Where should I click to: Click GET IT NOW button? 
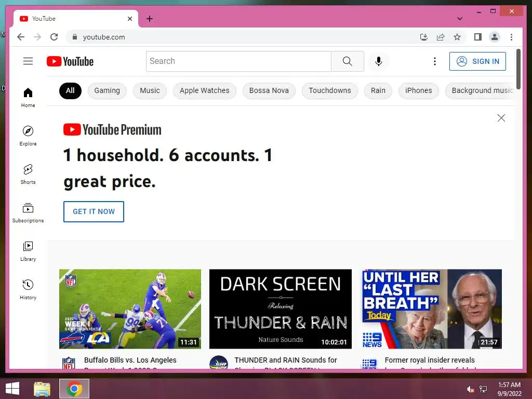(x=94, y=211)
